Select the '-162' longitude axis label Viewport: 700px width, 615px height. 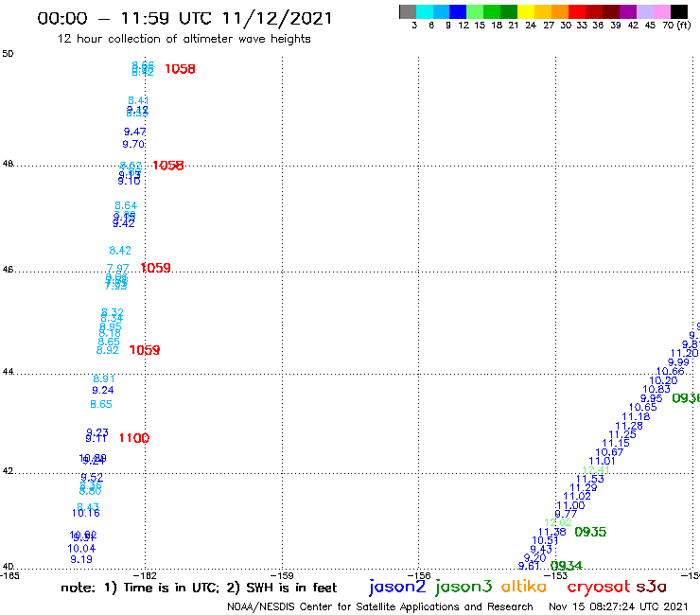(145, 576)
